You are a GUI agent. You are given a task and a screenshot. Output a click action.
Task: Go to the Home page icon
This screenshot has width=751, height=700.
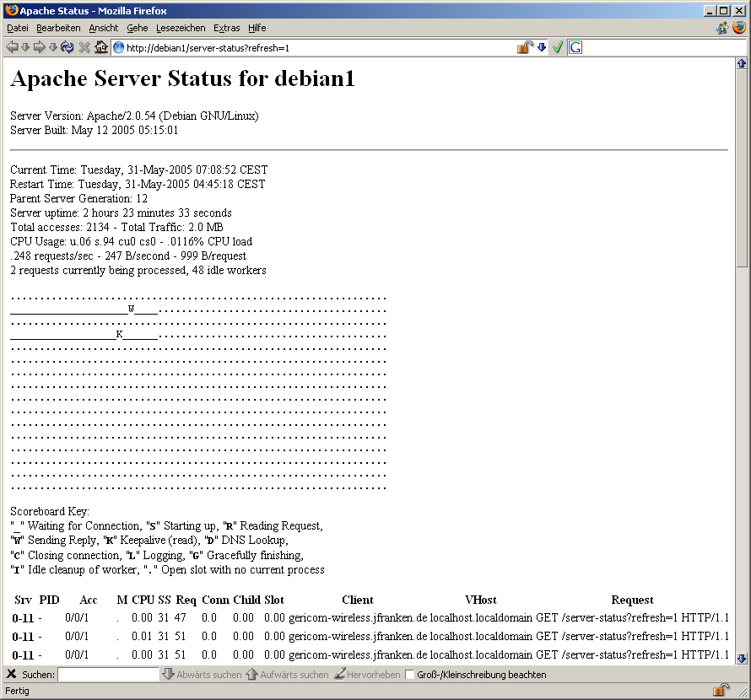pos(100,47)
